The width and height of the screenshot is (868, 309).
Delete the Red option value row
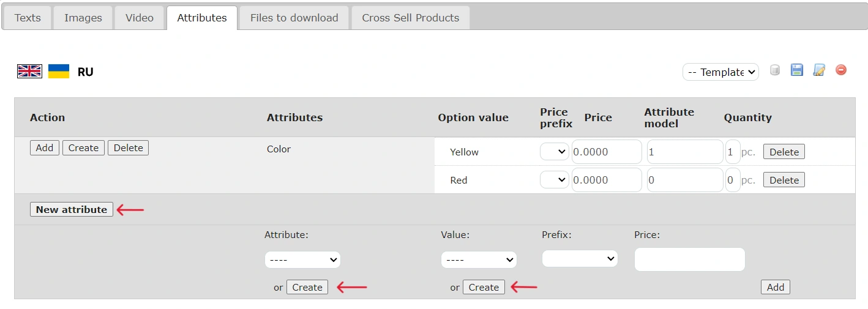tap(784, 180)
